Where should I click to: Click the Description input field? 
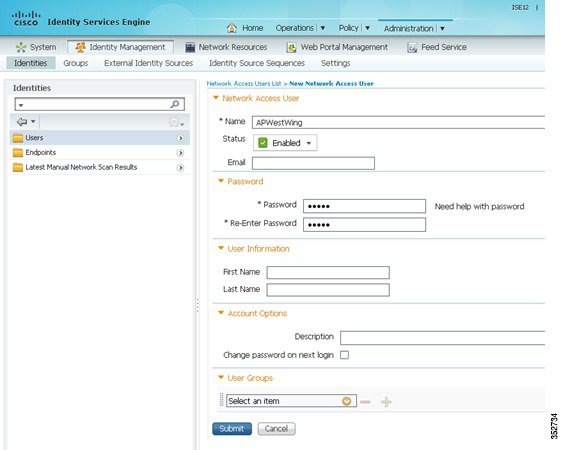click(443, 338)
